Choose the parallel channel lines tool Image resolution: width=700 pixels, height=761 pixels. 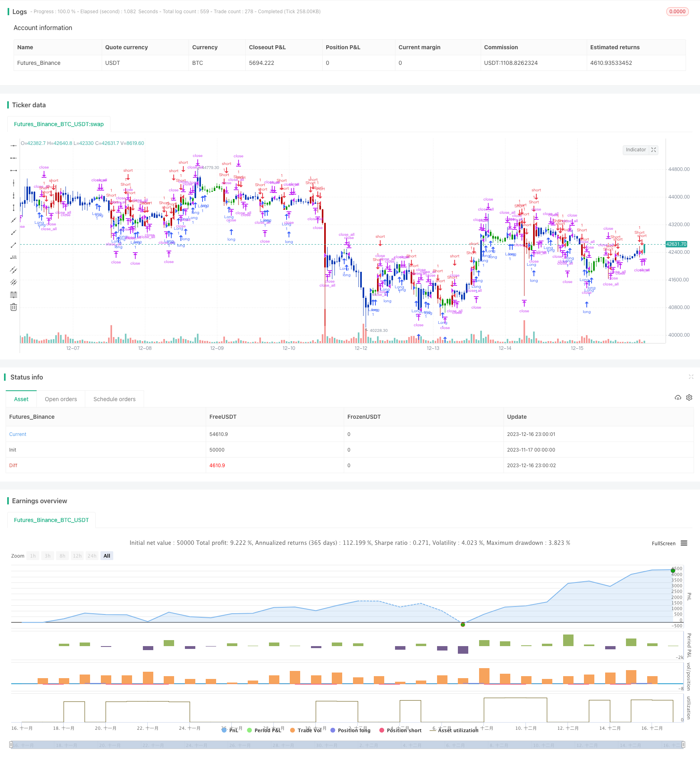coord(14,270)
